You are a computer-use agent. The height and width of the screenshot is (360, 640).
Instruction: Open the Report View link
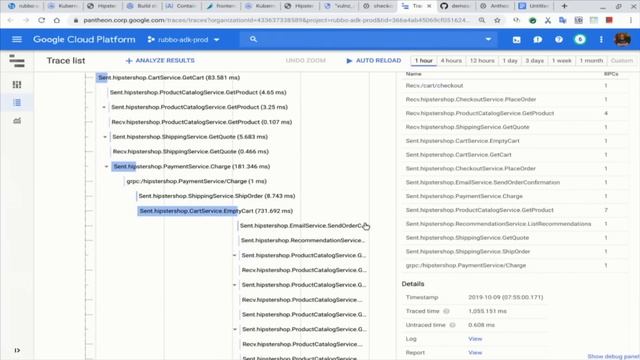click(x=475, y=353)
